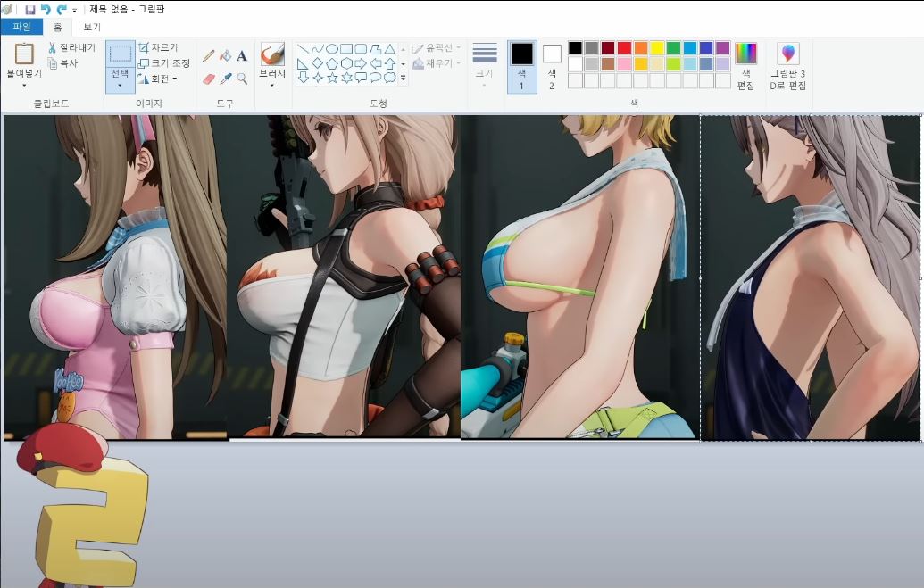Open the 브러시 (Brush) dropdown list
924x588 pixels.
(272, 86)
